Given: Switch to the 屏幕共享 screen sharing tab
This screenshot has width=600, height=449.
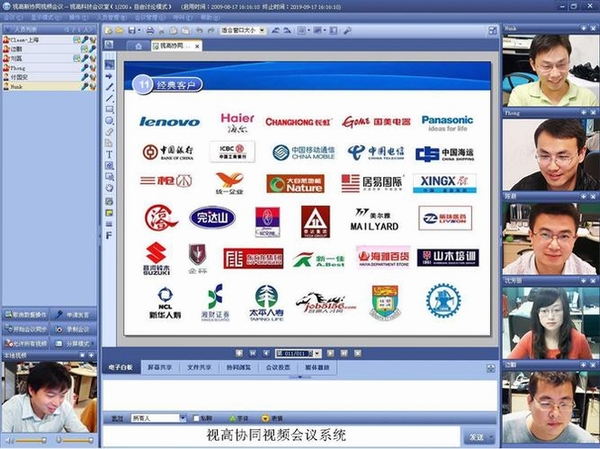Looking at the screenshot, I should click(160, 367).
